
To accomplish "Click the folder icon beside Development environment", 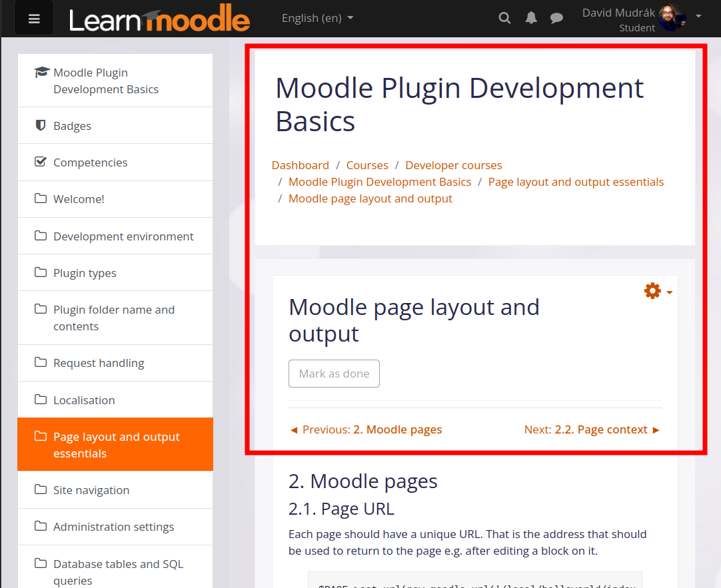I will (x=41, y=236).
